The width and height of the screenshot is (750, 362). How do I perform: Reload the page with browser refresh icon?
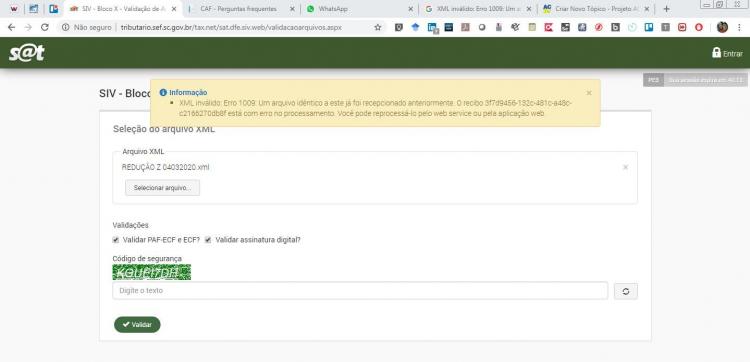44,27
